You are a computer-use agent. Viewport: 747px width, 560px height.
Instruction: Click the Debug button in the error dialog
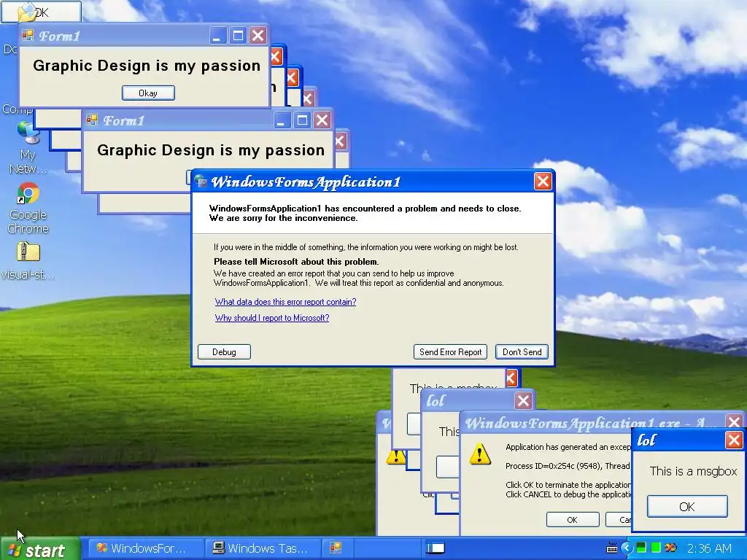pos(224,352)
